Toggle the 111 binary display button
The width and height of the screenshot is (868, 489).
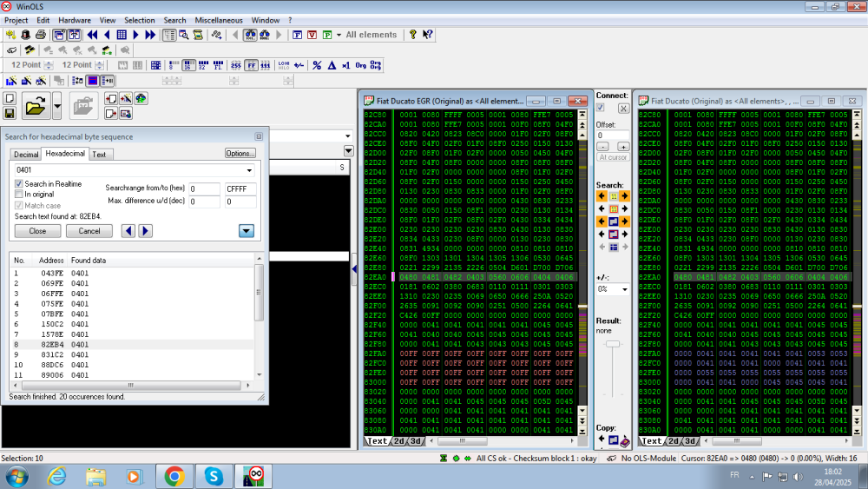pos(266,65)
